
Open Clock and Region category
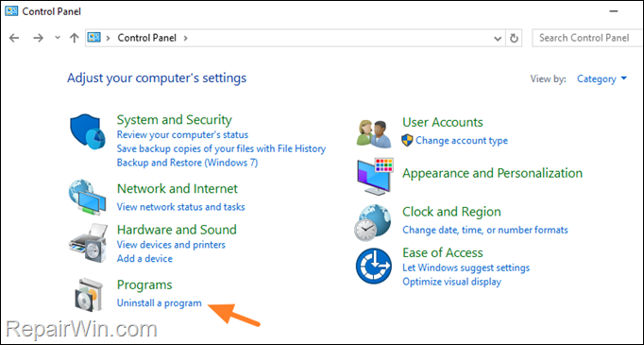451,212
